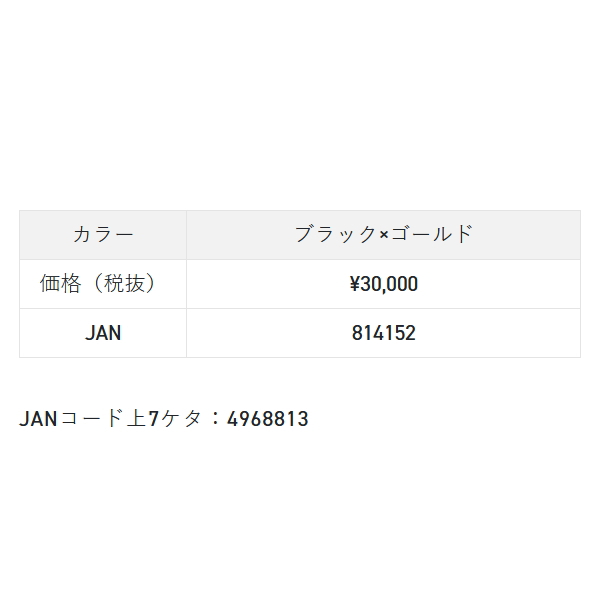Click the word コード below the table
The image size is (600, 600).
[88, 419]
